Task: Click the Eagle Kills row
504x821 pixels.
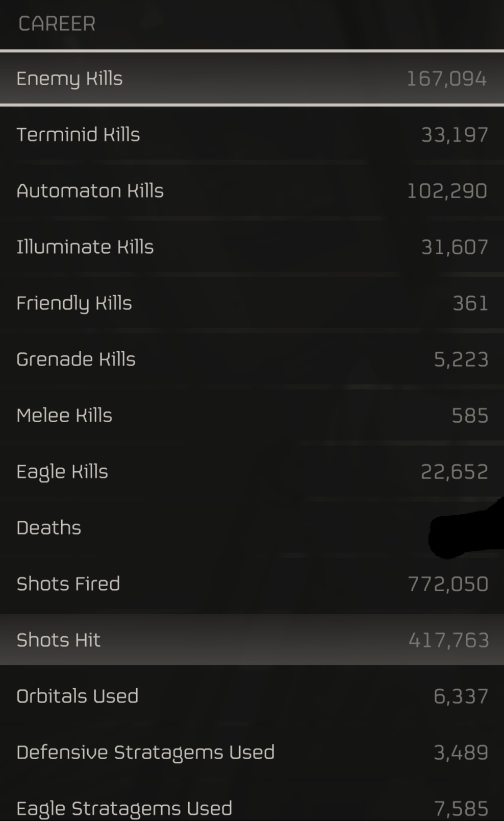Action: point(252,471)
